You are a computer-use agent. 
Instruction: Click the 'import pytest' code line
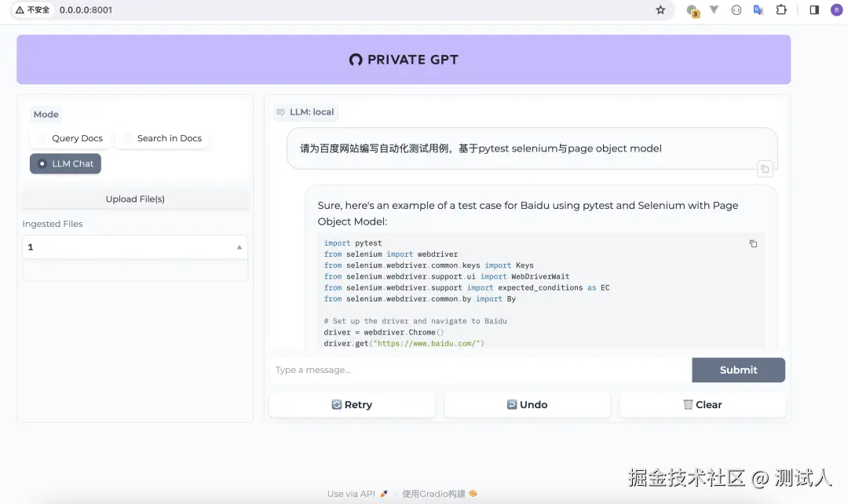tap(353, 243)
